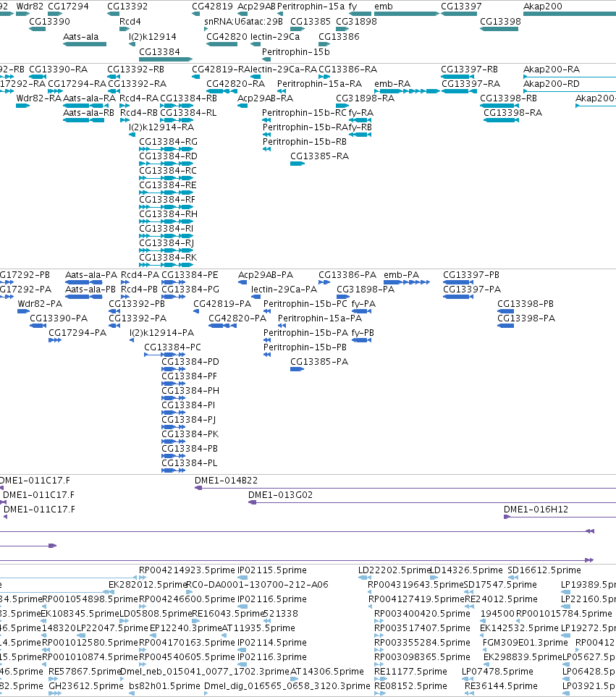This screenshot has height=697, width=616.
Task: Click the GH23612.5prime EST label
Action: click(86, 686)
